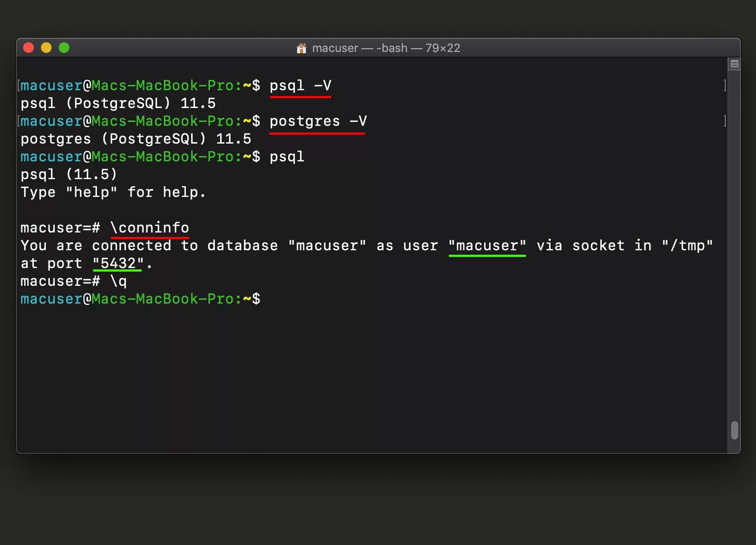Screen dimensions: 756x545
Task: Click the underlined user name "macuser" in output
Action: coord(487,245)
